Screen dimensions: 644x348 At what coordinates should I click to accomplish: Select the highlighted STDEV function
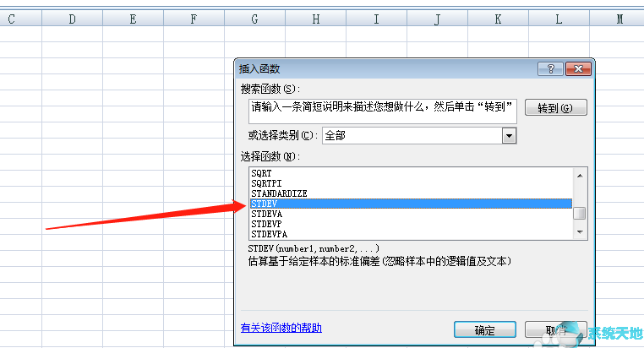coord(411,204)
